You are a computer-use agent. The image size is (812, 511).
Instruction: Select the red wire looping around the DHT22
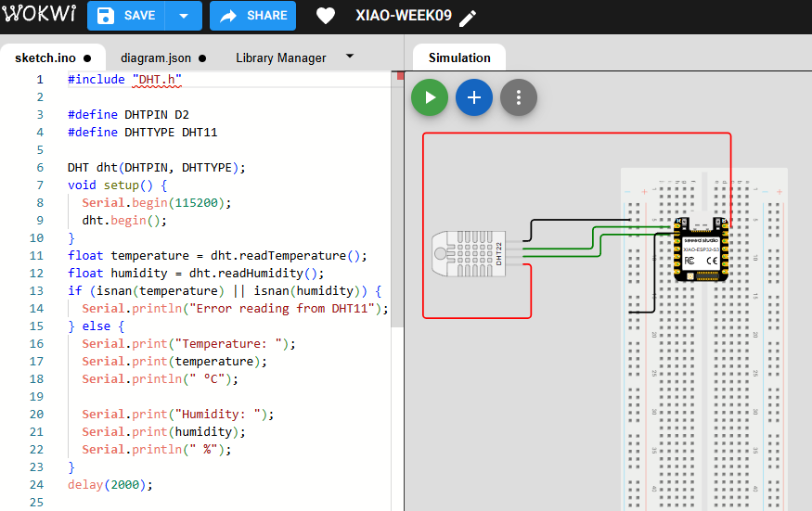[423, 225]
